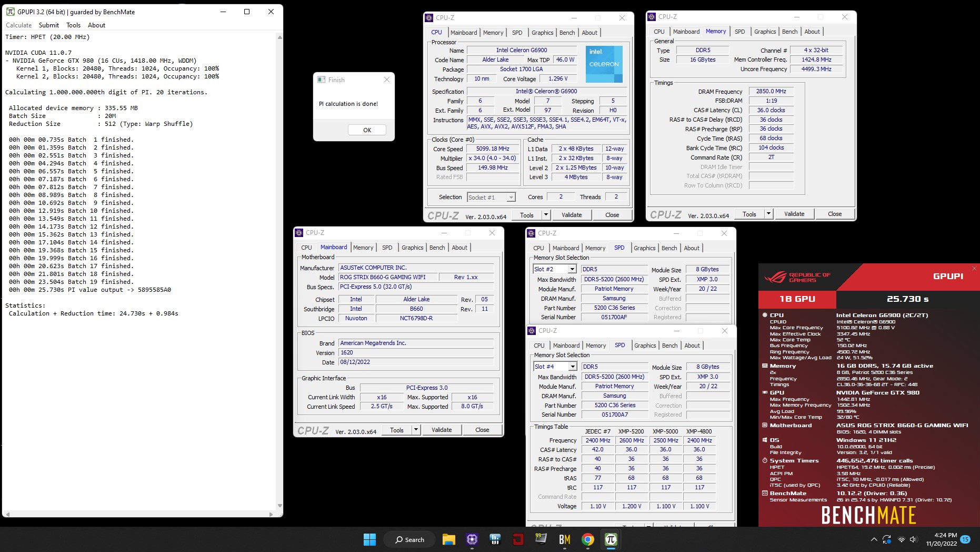Click the Memory section icon in BenchMate panel

765,366
